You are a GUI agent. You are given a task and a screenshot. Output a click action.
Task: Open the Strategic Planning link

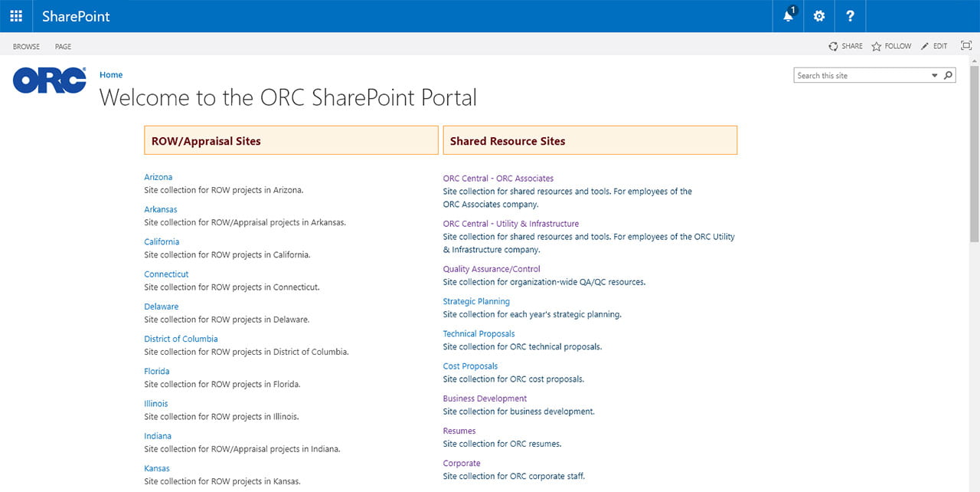[476, 301]
